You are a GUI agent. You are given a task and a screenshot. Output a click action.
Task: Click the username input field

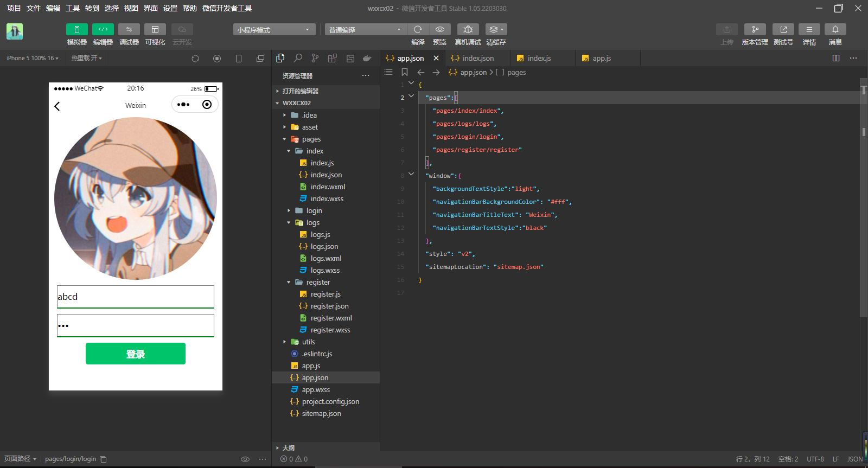point(136,297)
